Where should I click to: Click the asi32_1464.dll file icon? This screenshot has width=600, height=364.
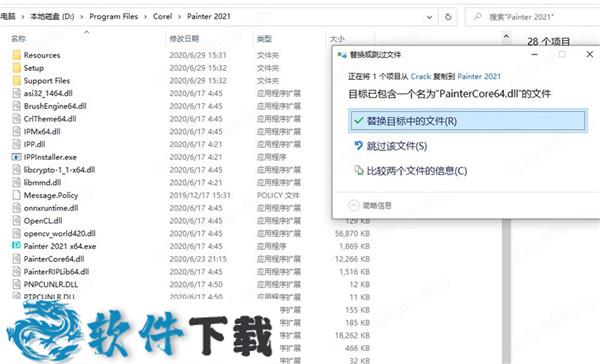coord(16,93)
